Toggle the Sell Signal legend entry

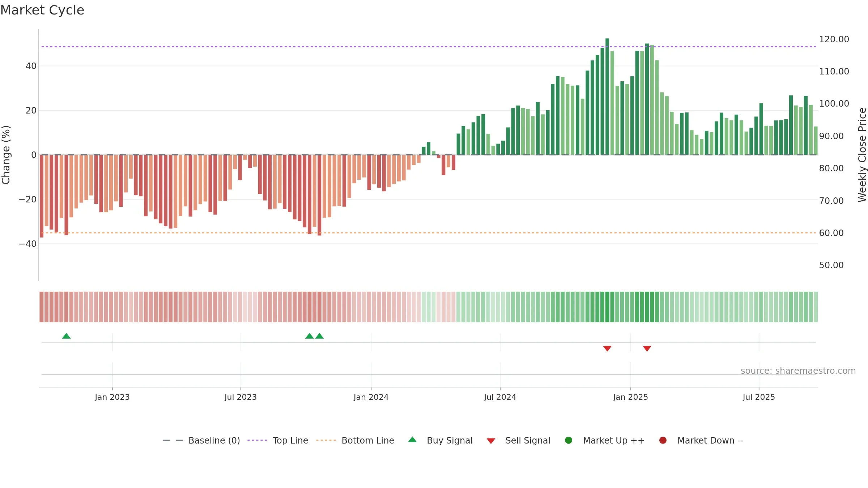(x=518, y=440)
